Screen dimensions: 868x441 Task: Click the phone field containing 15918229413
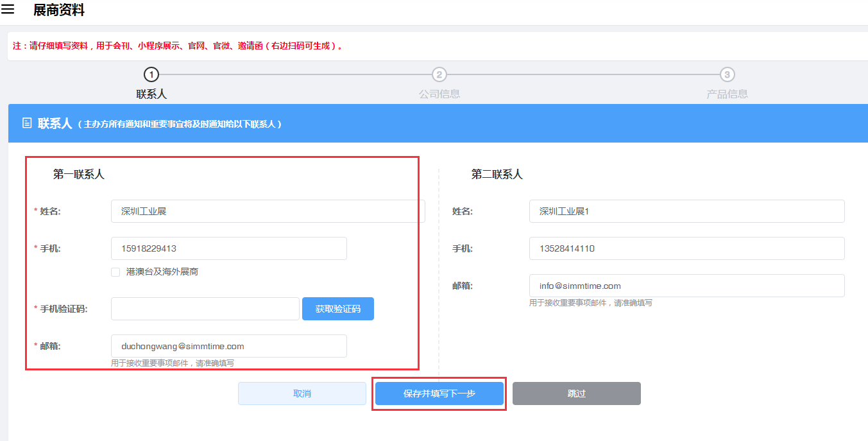pyautogui.click(x=228, y=248)
